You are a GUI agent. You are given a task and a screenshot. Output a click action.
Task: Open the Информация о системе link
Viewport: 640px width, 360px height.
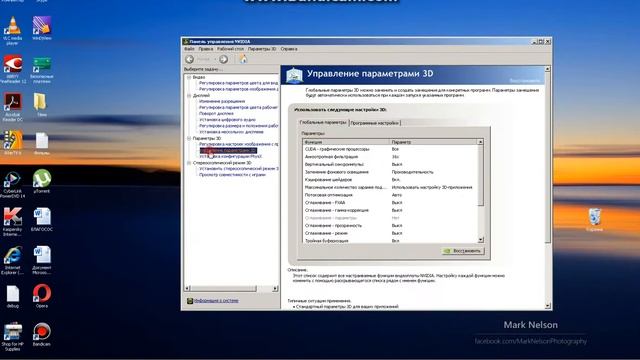click(216, 301)
